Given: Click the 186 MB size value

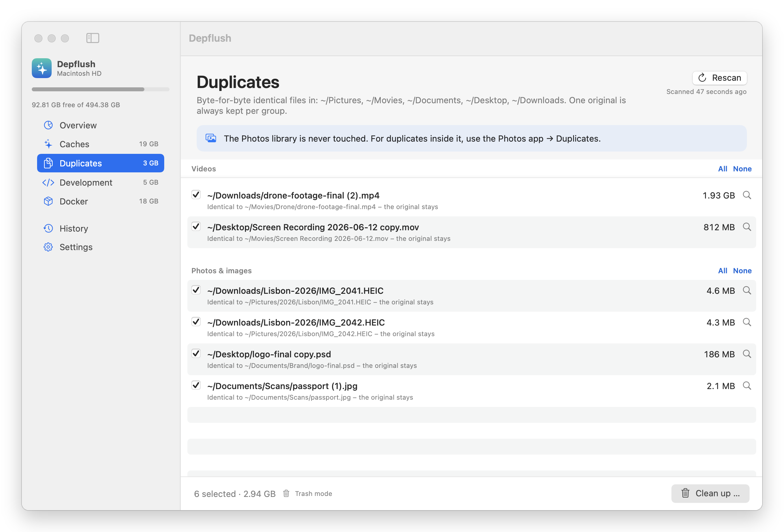Looking at the screenshot, I should tap(719, 354).
